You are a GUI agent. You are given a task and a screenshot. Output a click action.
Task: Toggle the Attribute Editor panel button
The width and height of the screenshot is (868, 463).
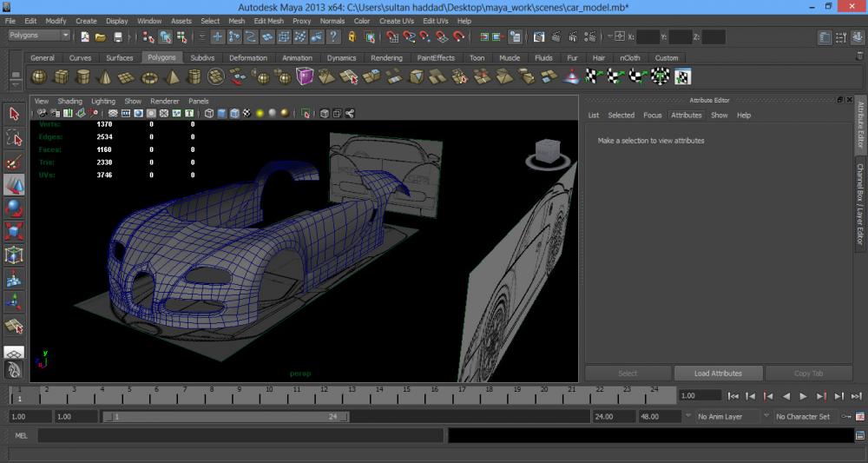click(x=825, y=37)
